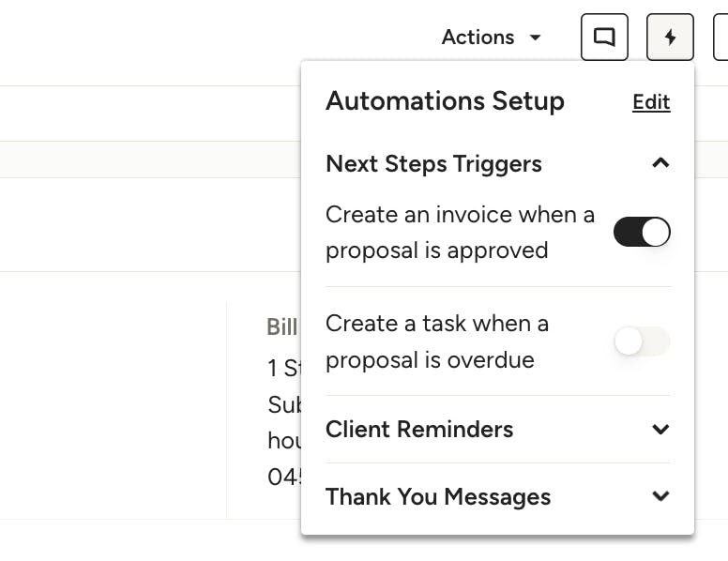Click the lightning bolt automations icon
The image size is (728, 561).
(670, 38)
